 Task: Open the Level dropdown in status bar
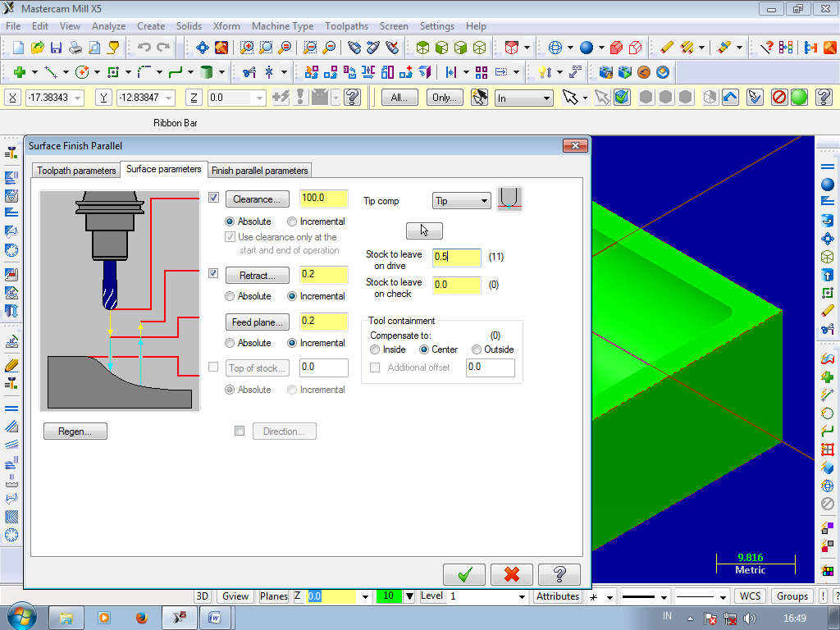522,596
